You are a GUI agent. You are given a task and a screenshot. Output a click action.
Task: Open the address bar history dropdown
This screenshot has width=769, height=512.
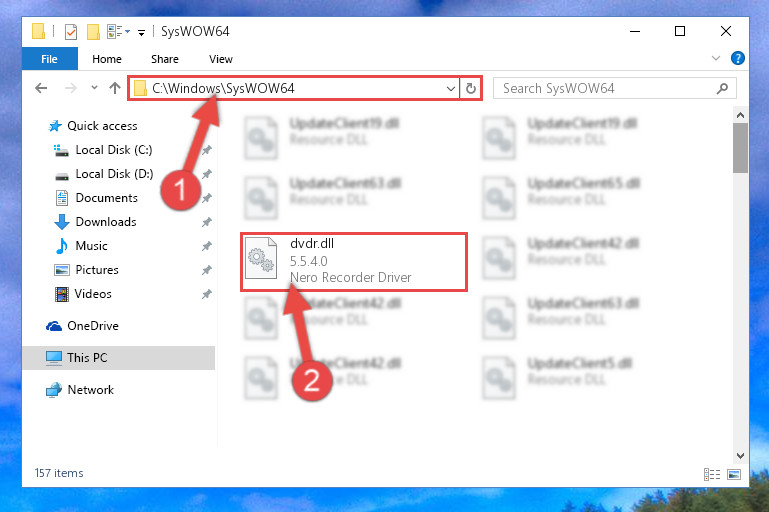[451, 89]
